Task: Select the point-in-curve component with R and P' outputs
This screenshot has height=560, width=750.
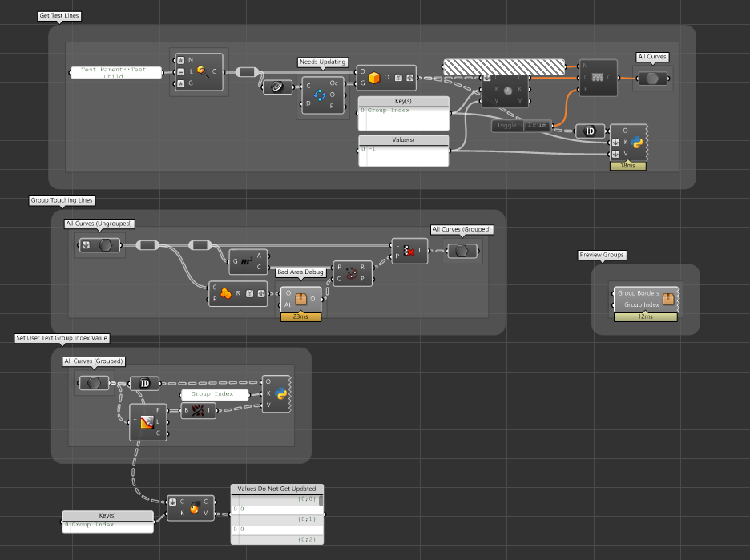Action: click(353, 273)
